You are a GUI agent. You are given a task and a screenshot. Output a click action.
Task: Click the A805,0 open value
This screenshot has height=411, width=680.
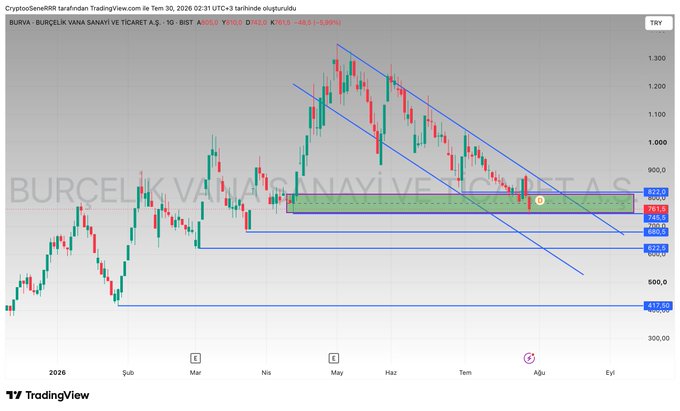(x=208, y=22)
